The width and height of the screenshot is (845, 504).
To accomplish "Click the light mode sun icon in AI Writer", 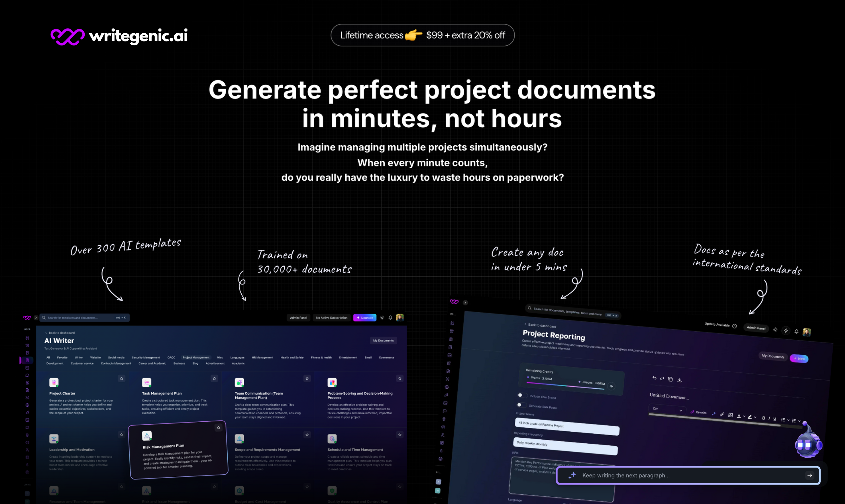I will (382, 318).
